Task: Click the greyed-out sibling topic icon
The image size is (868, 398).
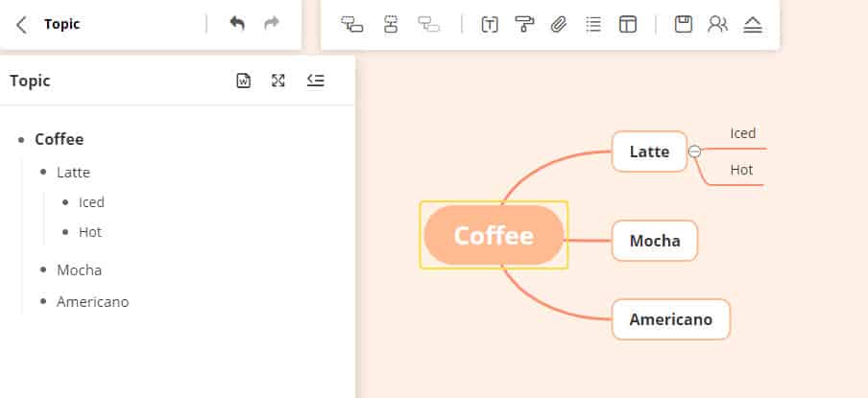Action: click(x=428, y=24)
